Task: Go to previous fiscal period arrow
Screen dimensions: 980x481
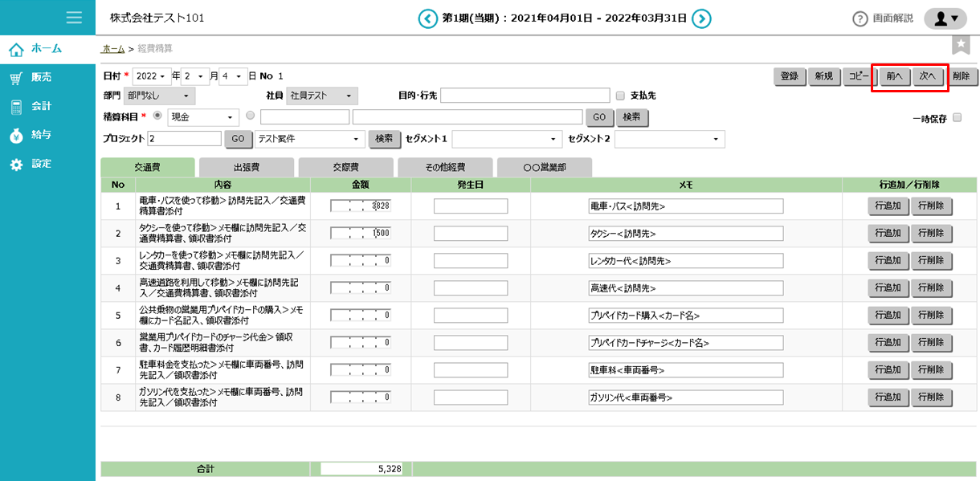Action: 427,18
